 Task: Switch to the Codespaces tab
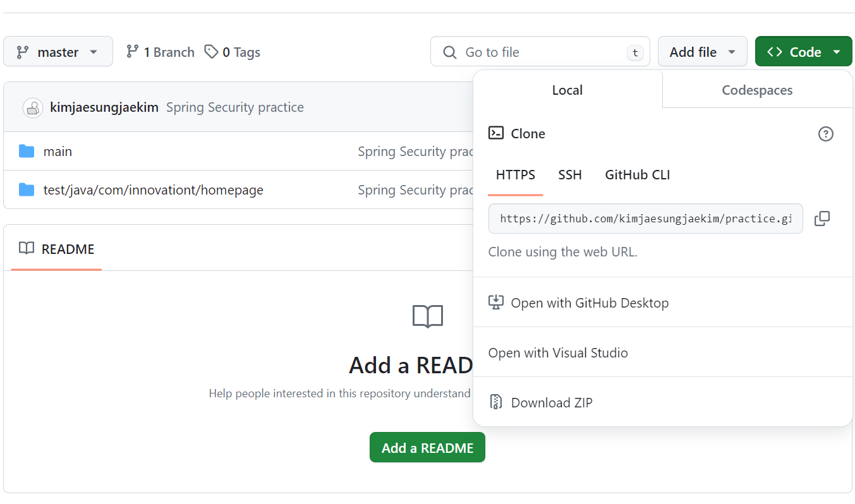pyautogui.click(x=757, y=90)
